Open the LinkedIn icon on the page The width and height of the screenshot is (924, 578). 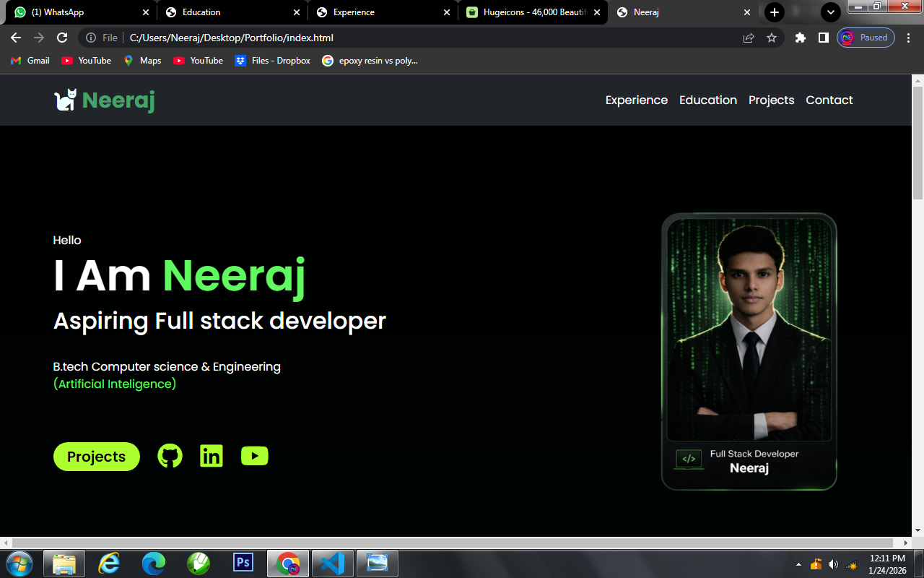211,455
